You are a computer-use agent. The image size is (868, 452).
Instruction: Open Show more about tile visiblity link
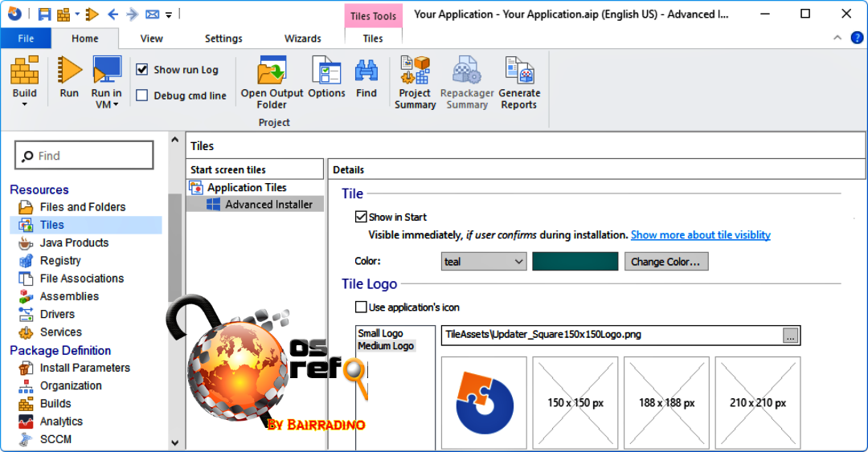[700, 234]
